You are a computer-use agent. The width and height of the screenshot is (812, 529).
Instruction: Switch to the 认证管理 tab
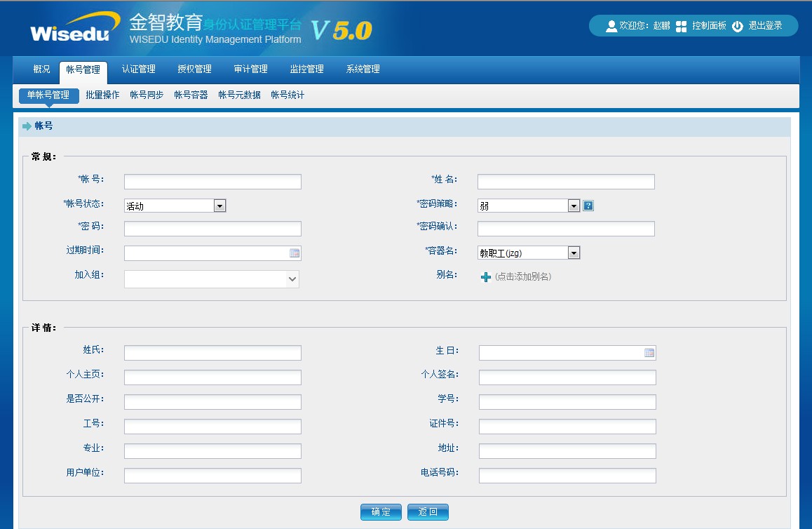pos(138,69)
